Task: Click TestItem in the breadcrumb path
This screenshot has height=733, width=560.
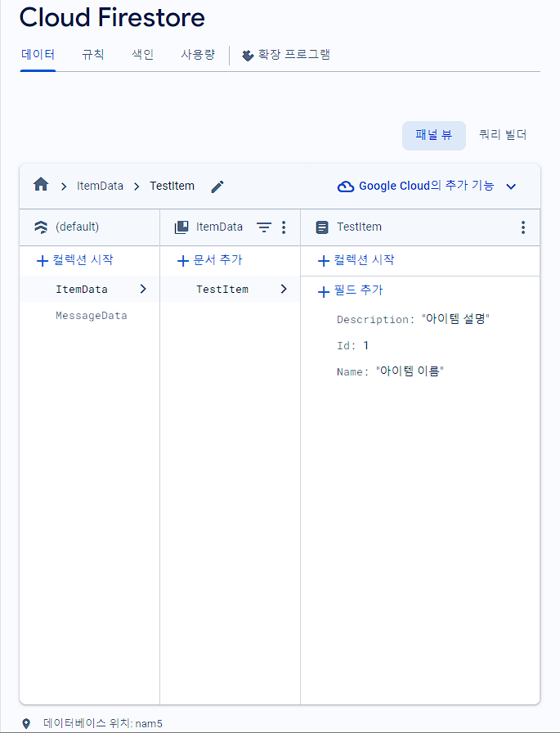Action: click(x=172, y=186)
